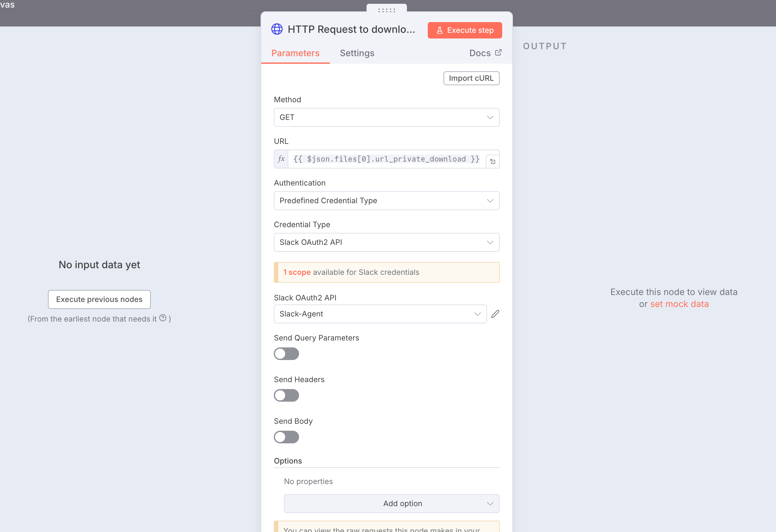Switch to the Settings tab

tap(356, 53)
